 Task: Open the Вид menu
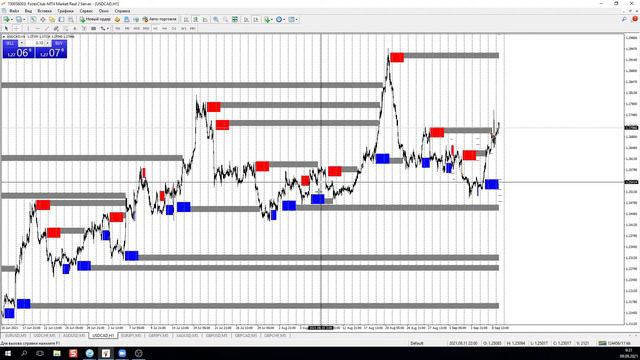coord(28,11)
